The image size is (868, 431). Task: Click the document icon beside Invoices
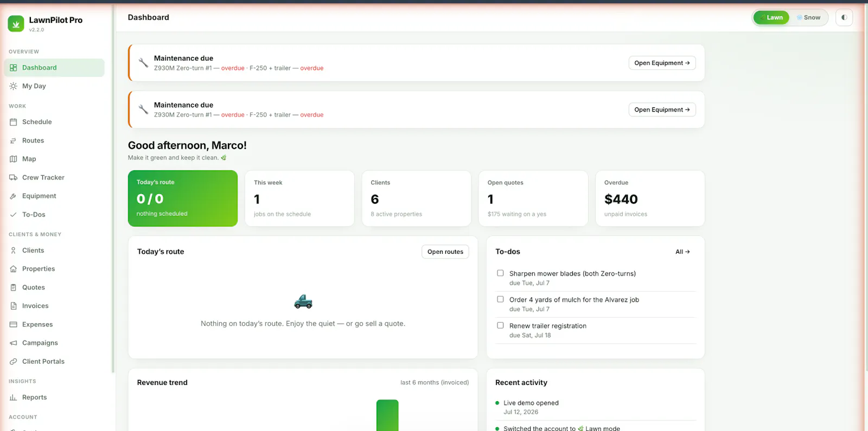[14, 306]
